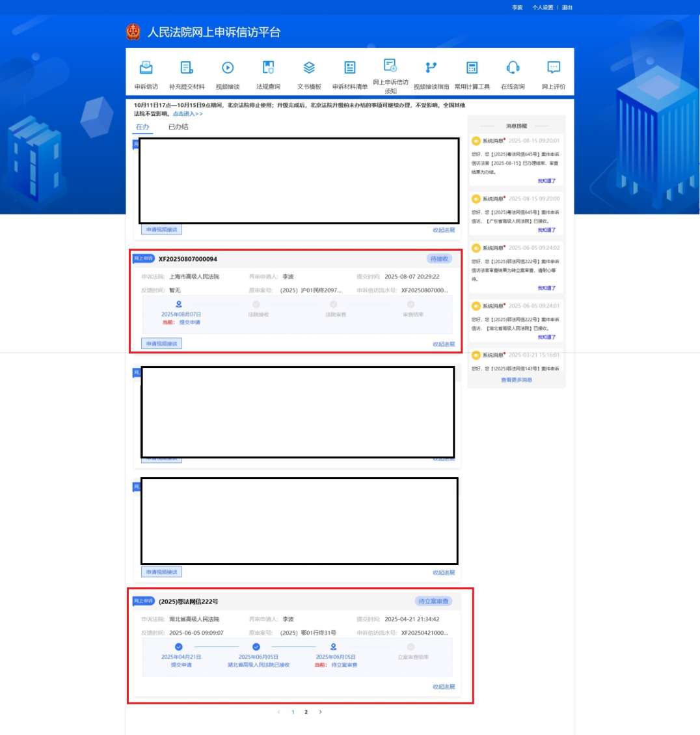Click 申请视频接谈 for case XF20250807000094
The height and width of the screenshot is (735, 700).
click(x=161, y=344)
